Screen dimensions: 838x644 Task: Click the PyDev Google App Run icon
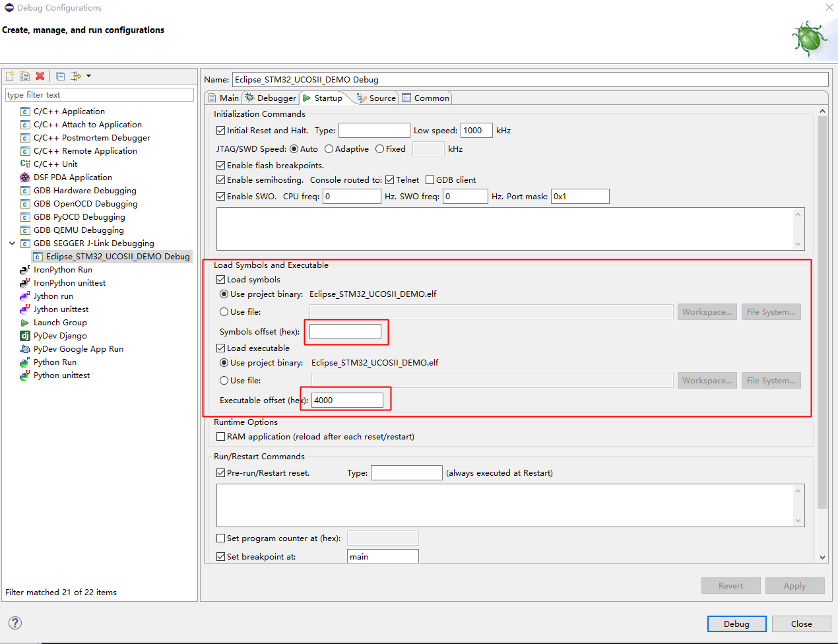25,349
